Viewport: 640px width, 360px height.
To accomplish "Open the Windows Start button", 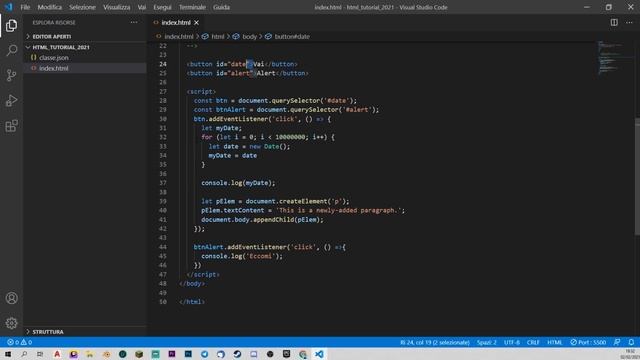I will pyautogui.click(x=8, y=354).
